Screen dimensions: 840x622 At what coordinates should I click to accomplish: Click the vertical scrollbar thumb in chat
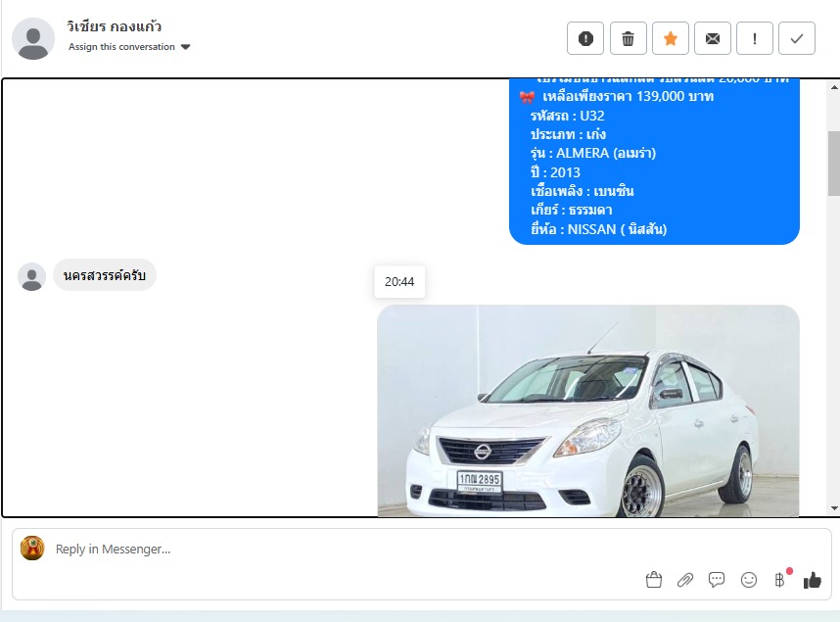tap(834, 163)
